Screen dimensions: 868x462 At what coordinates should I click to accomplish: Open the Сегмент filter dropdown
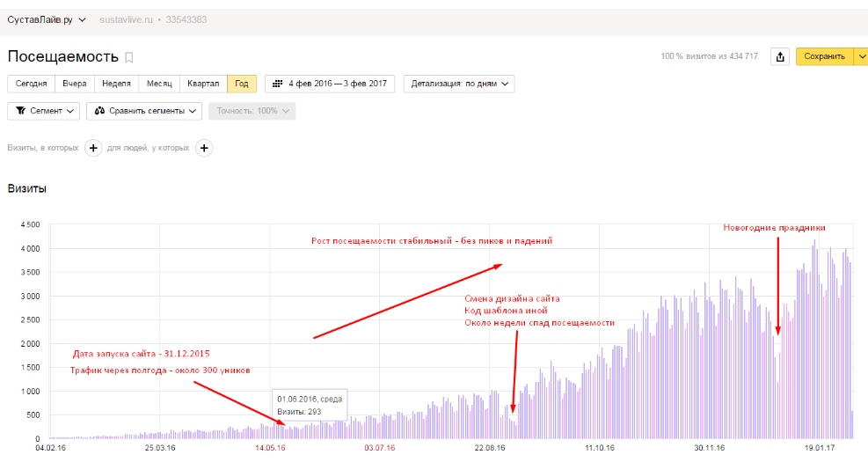[44, 111]
